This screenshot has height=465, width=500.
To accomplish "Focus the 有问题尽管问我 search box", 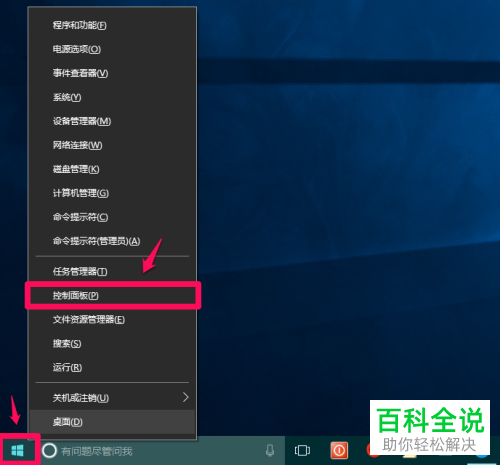I will pyautogui.click(x=162, y=451).
